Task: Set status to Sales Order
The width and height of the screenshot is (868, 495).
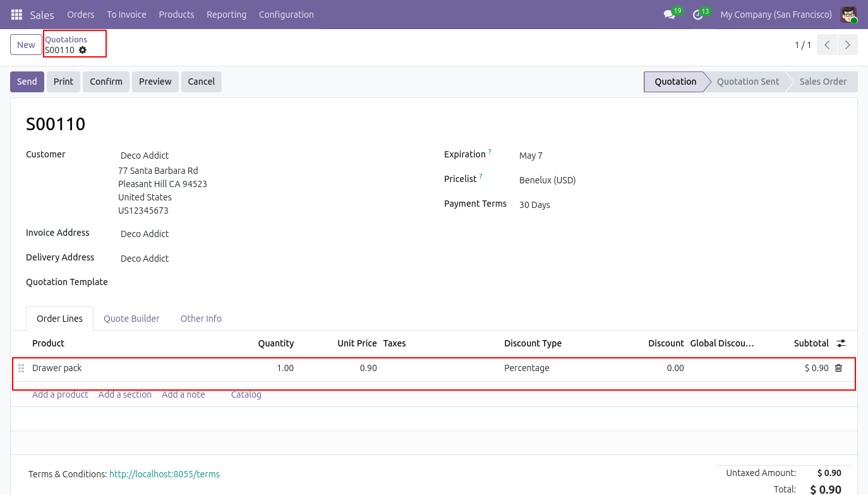Action: point(823,82)
